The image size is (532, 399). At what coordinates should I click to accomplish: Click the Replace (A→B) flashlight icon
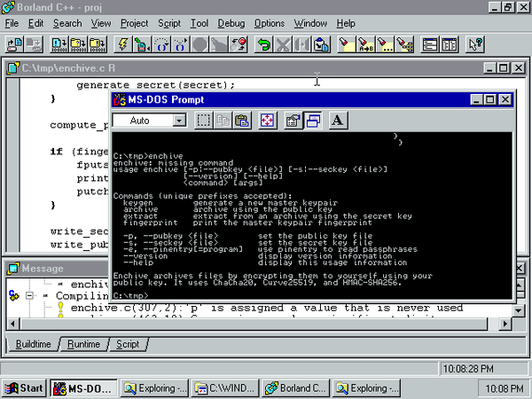pyautogui.click(x=365, y=44)
